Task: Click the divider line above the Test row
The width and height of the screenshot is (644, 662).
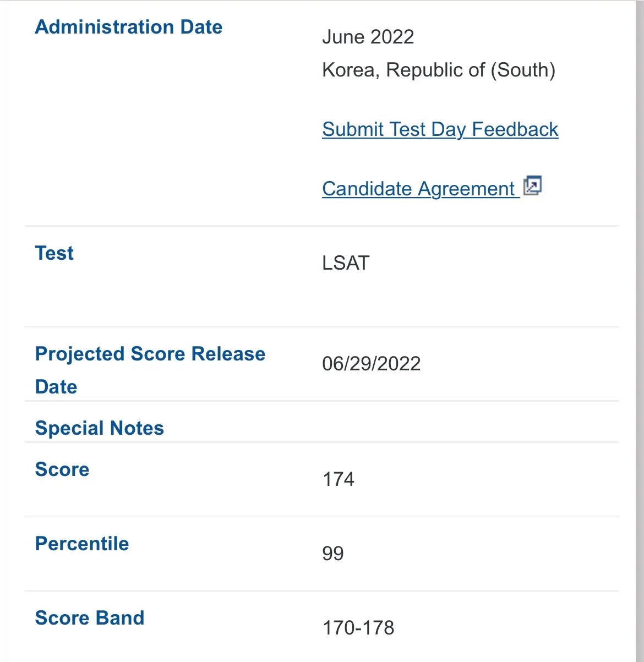Action: 321,226
